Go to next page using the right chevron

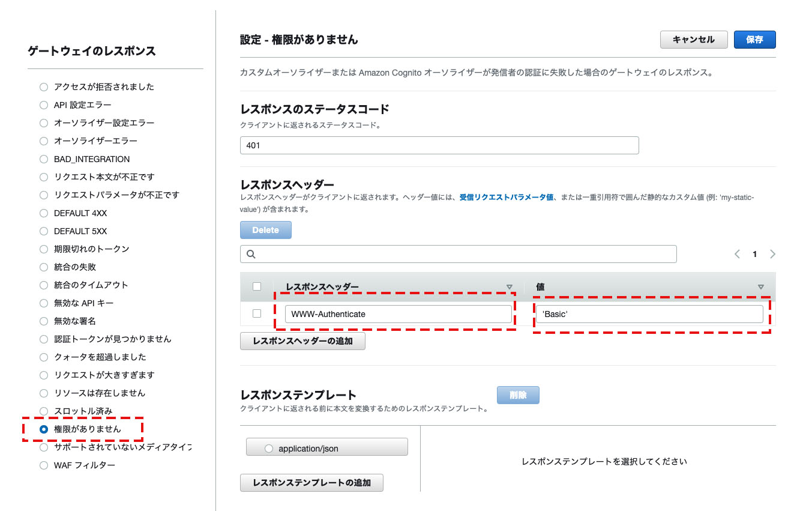click(773, 253)
